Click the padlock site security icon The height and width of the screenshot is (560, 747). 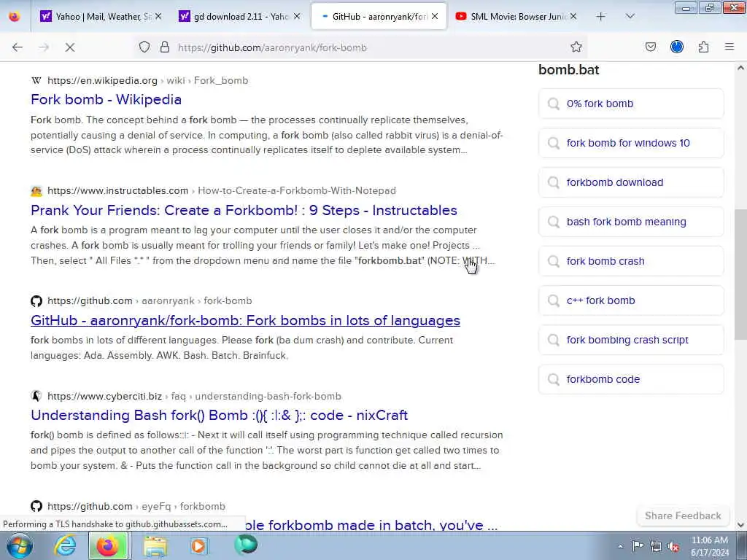point(165,47)
